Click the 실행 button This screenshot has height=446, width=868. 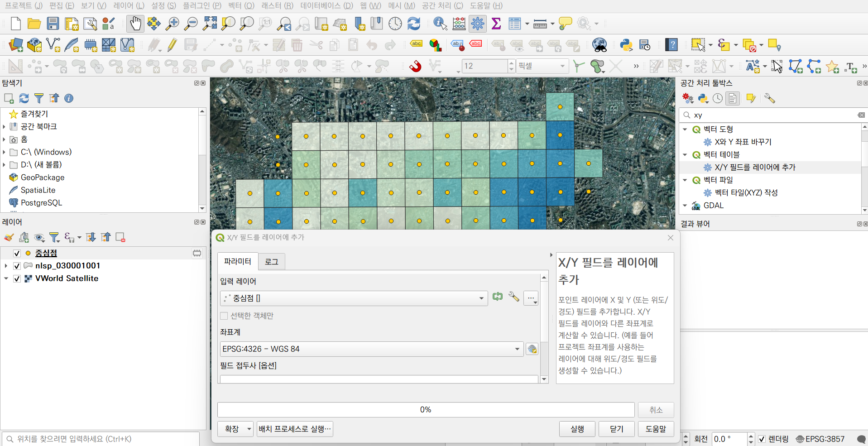[x=577, y=429]
